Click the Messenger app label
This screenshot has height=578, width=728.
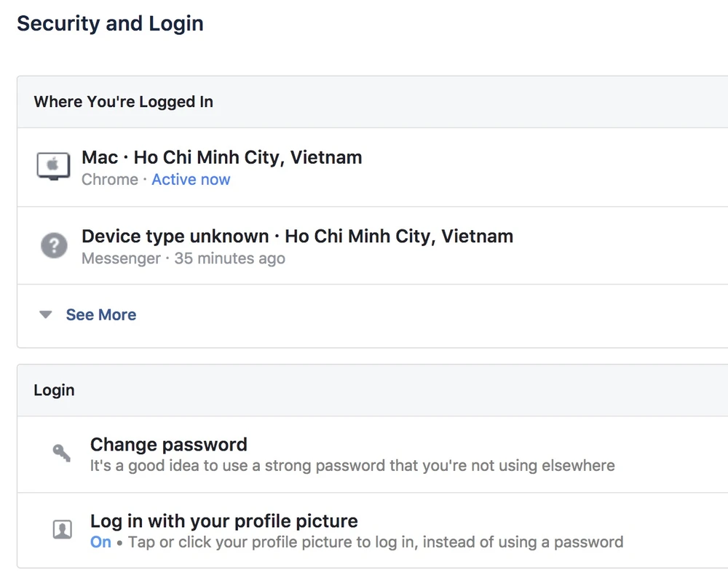point(121,258)
